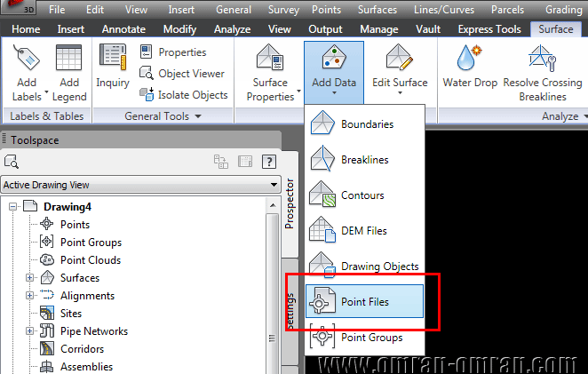Image resolution: width=588 pixels, height=374 pixels.
Task: Open the Output ribbon tab
Action: point(325,29)
